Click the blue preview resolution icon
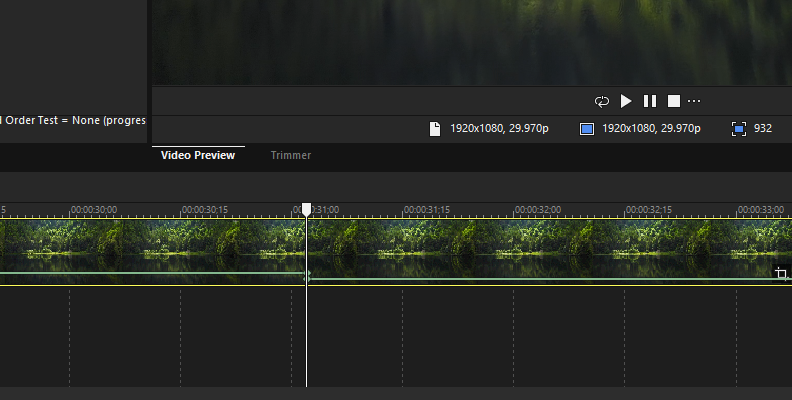Image resolution: width=792 pixels, height=400 pixels. tap(586, 129)
